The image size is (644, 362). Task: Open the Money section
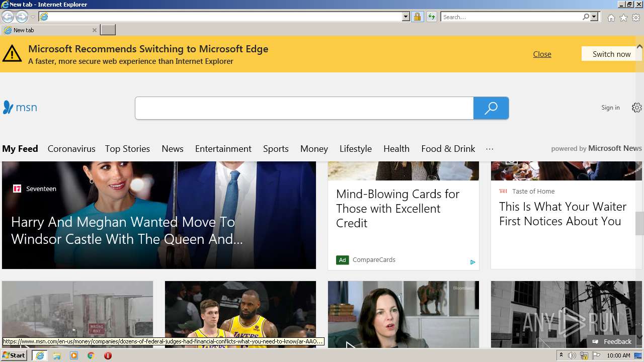click(314, 149)
